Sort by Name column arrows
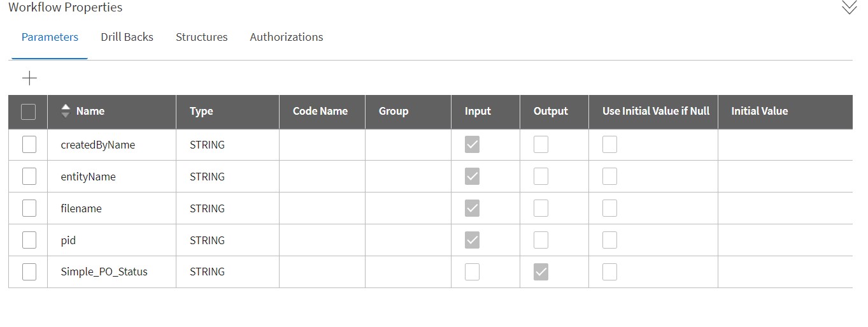Viewport: 868px width, 327px height. 66,111
